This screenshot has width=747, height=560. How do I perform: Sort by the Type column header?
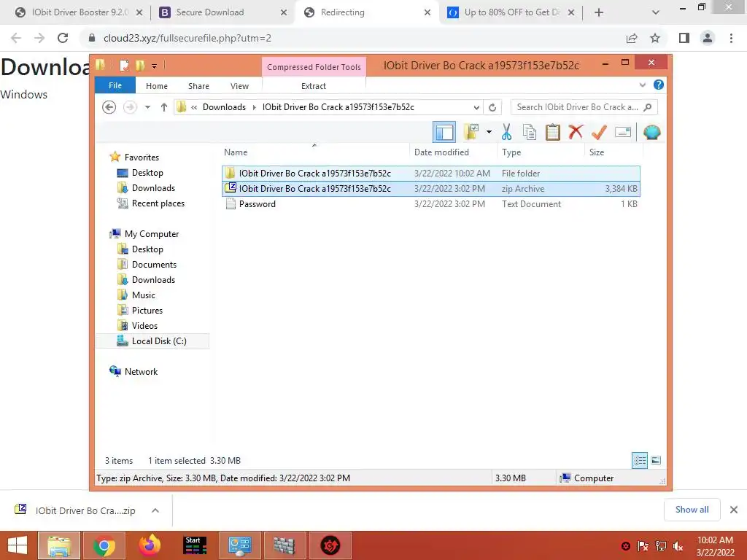[x=541, y=152]
